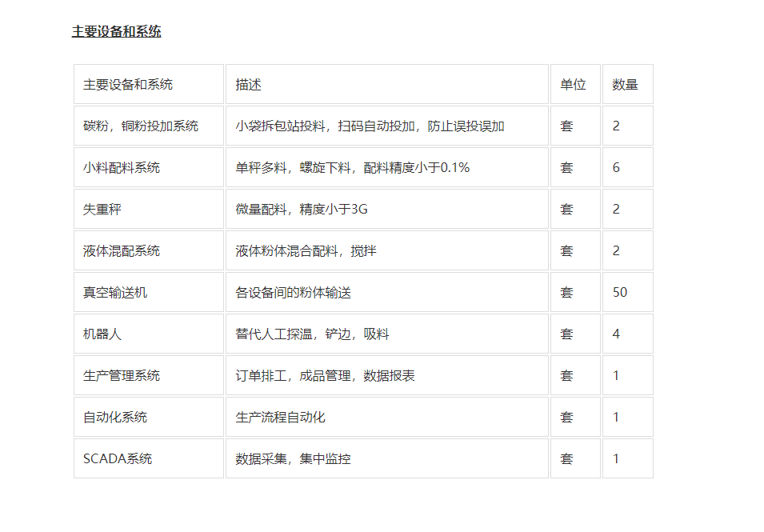
Task: Click the description 小袋拆包站投料，扫码自动投加
Action: coord(370,126)
